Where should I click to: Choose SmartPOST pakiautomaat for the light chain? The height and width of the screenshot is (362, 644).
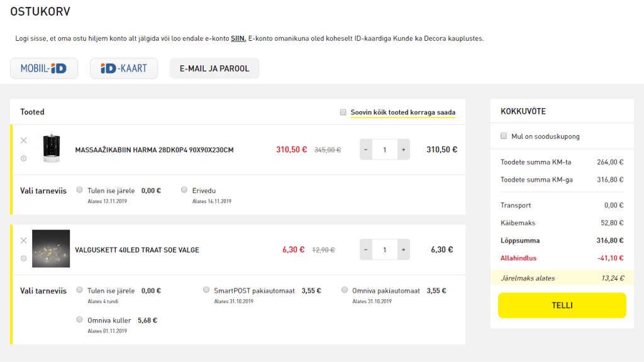click(x=206, y=290)
